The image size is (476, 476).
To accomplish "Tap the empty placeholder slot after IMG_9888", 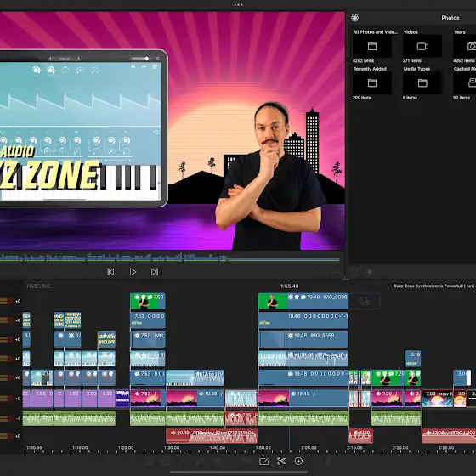I will click(x=365, y=301).
